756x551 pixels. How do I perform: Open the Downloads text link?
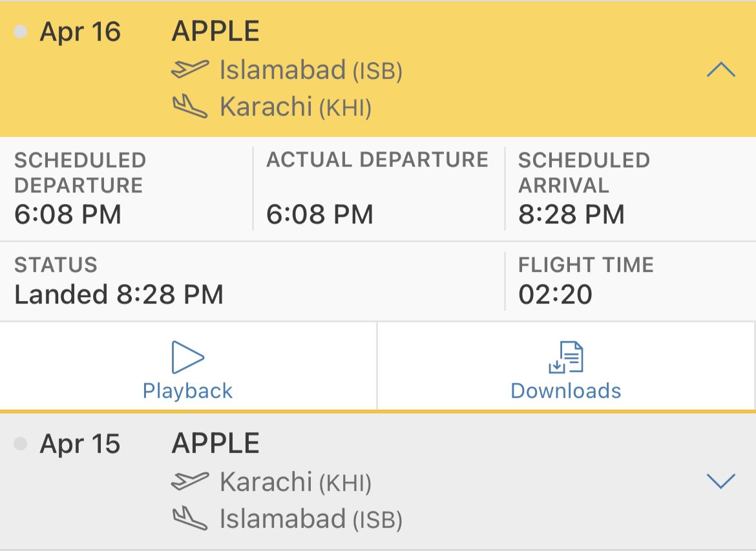coord(566,390)
